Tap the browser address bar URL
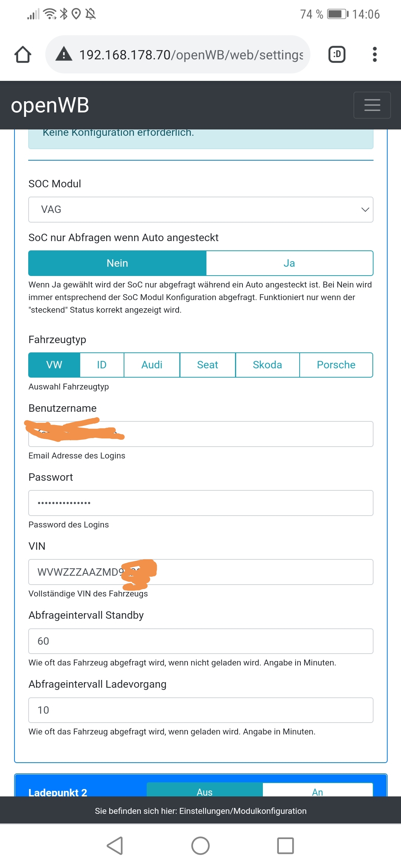The width and height of the screenshot is (401, 868). [x=191, y=55]
